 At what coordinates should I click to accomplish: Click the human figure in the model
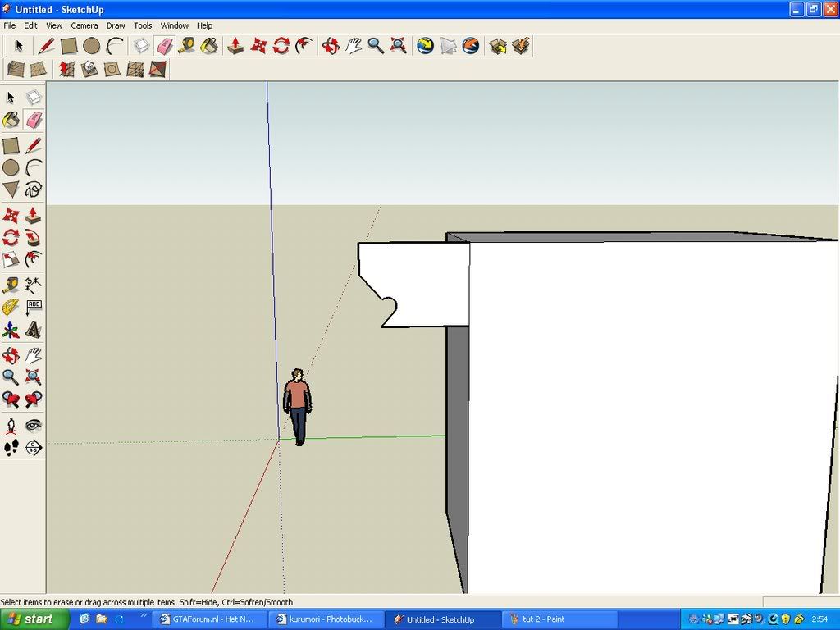297,407
